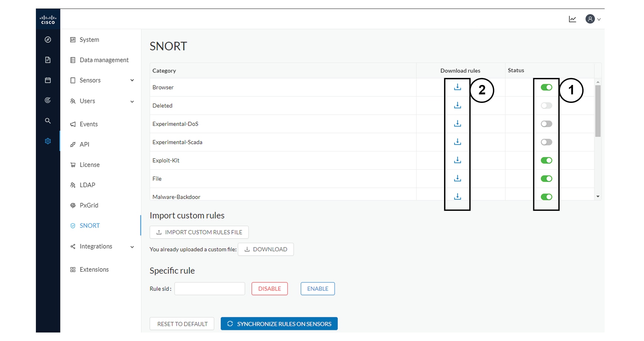Image resolution: width=644 pixels, height=341 pixels.
Task: Download Deleted category rules
Action: point(457,105)
